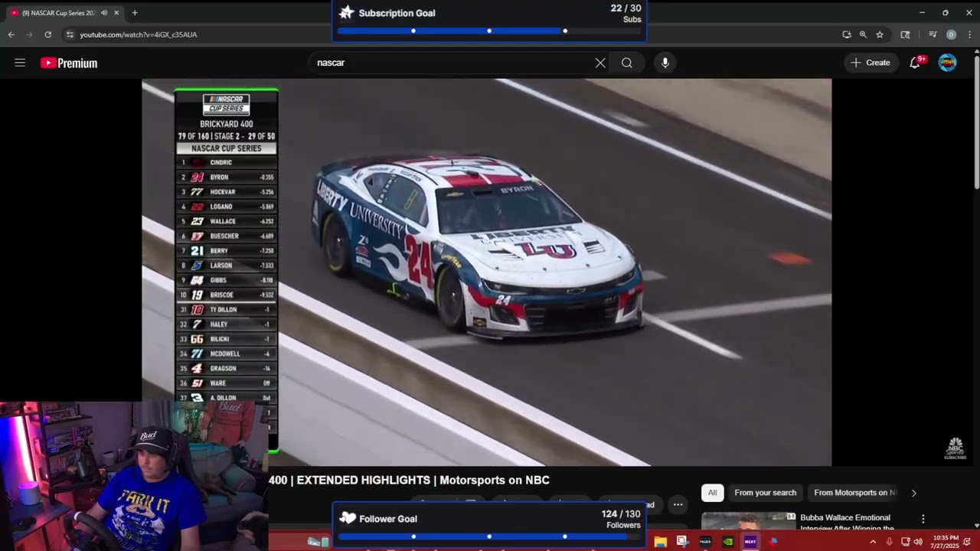Click the Follower Goal progress bar

coord(489,536)
